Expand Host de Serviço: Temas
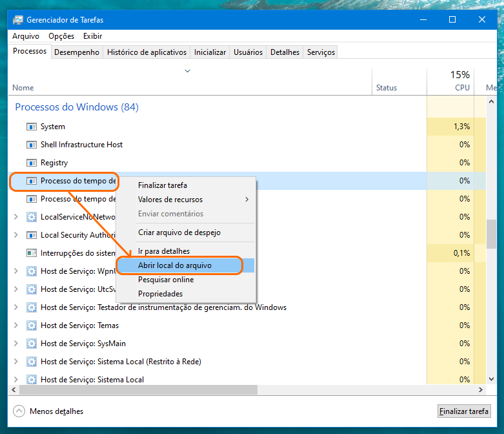 (x=15, y=325)
